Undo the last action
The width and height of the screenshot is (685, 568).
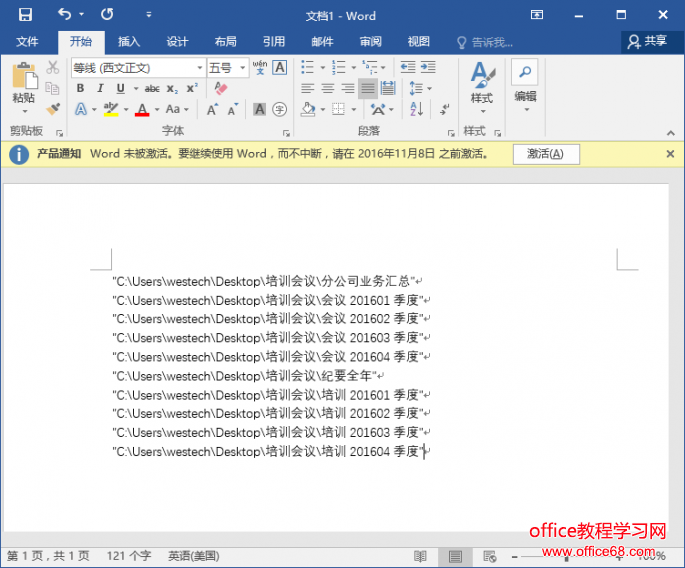click(x=65, y=14)
